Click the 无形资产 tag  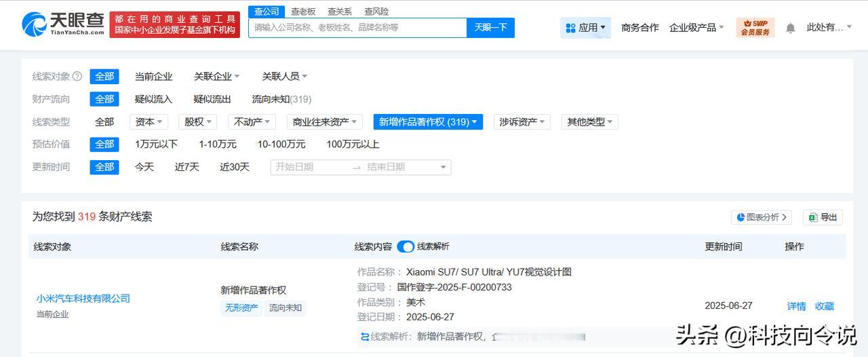[241, 307]
